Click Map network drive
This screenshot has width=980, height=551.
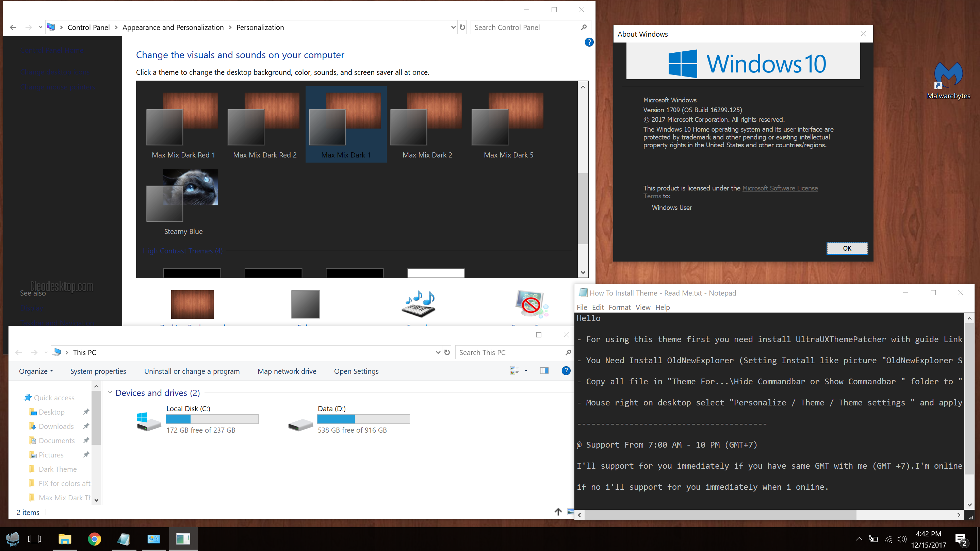pyautogui.click(x=287, y=371)
